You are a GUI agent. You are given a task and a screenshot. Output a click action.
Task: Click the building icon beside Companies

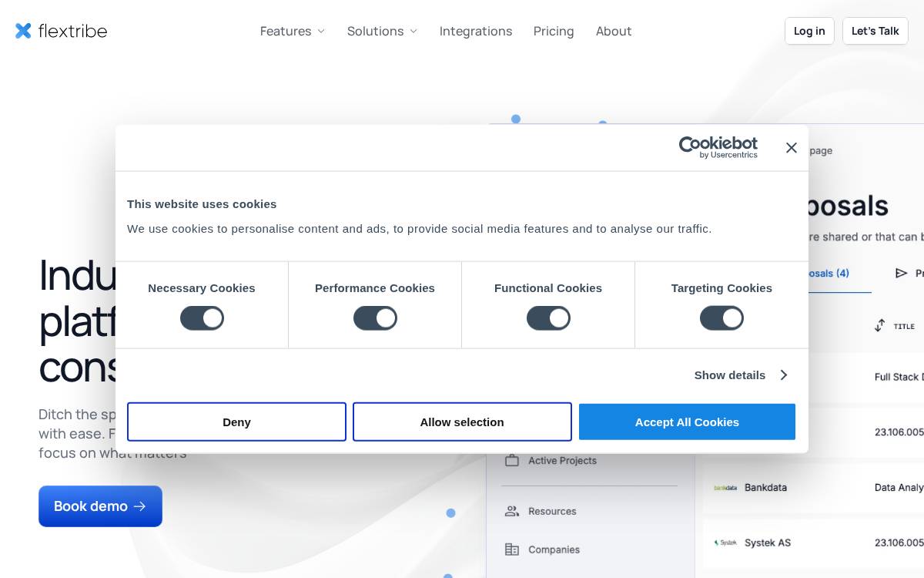[512, 549]
